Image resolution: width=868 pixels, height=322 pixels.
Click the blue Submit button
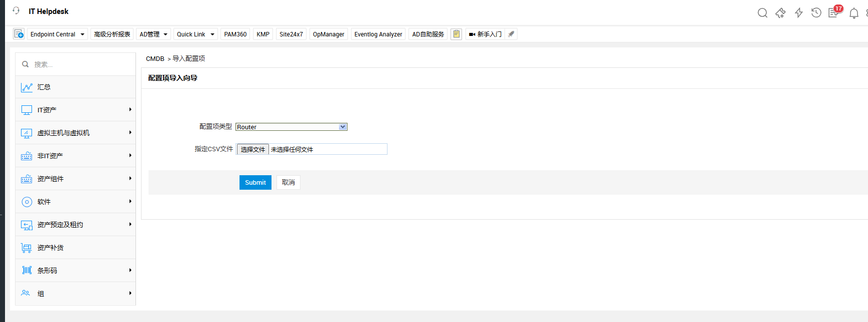[255, 182]
